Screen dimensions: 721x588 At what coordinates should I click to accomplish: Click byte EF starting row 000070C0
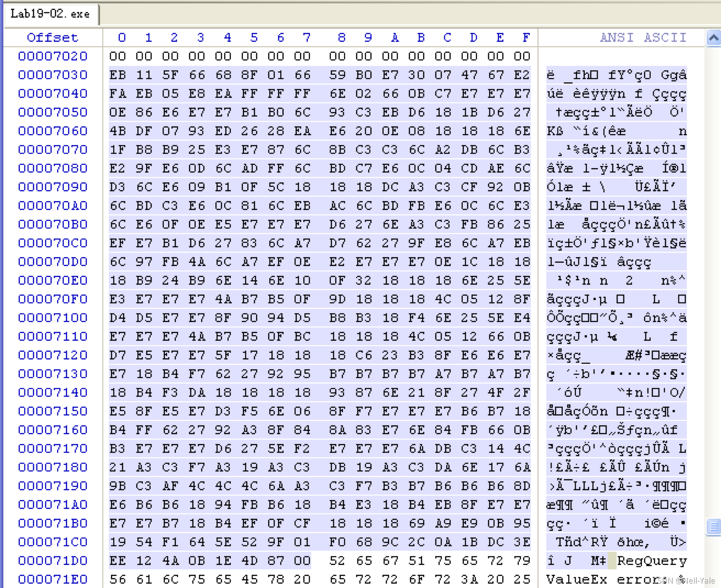[x=118, y=243]
